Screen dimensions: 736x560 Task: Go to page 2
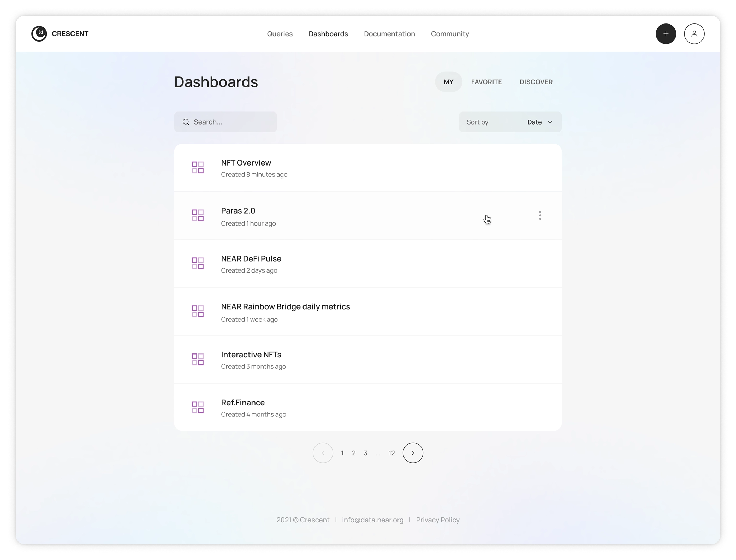(353, 453)
